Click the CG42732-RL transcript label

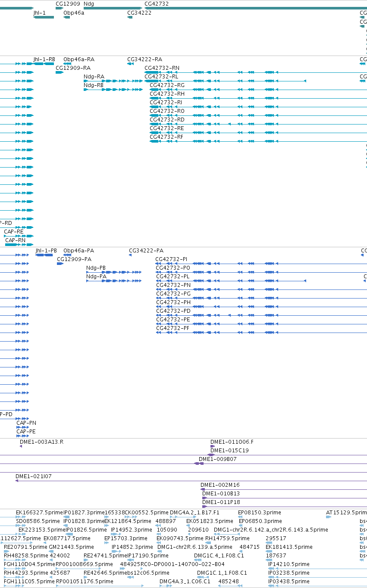(x=161, y=77)
